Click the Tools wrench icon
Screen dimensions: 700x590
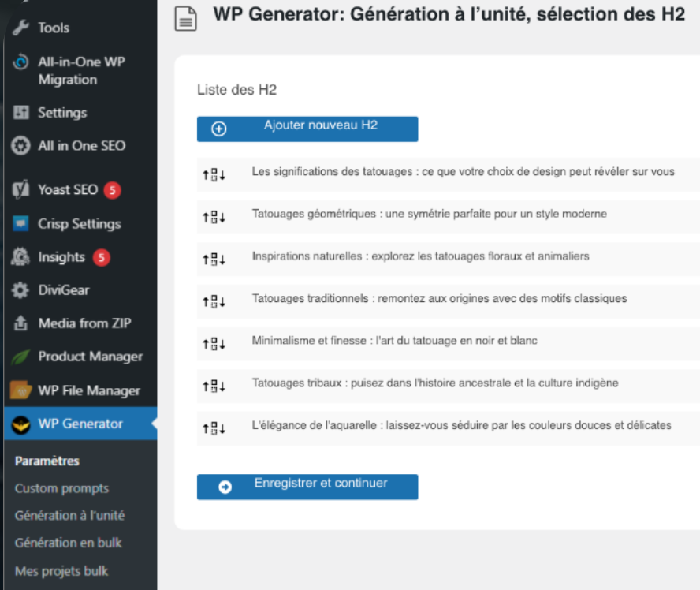pyautogui.click(x=20, y=28)
